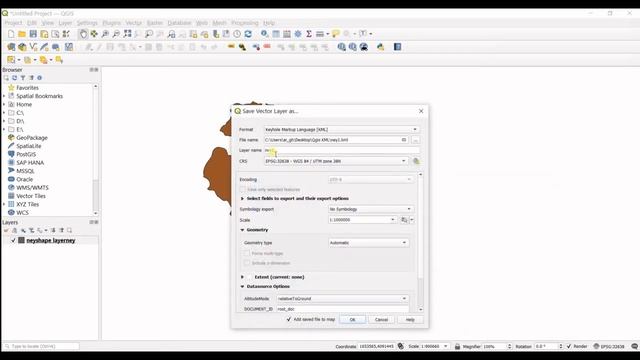Open the Processing Toolbox gear icon
640x360 pixels.
298,34
